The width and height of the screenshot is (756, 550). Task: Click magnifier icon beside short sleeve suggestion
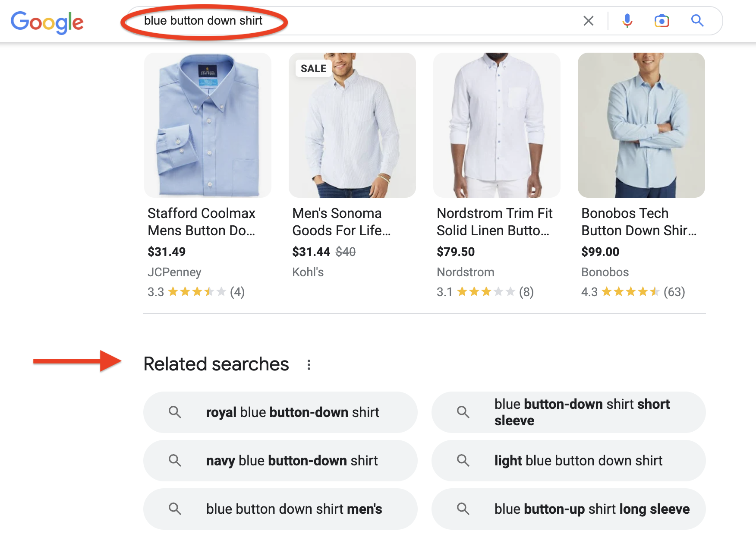pyautogui.click(x=463, y=412)
